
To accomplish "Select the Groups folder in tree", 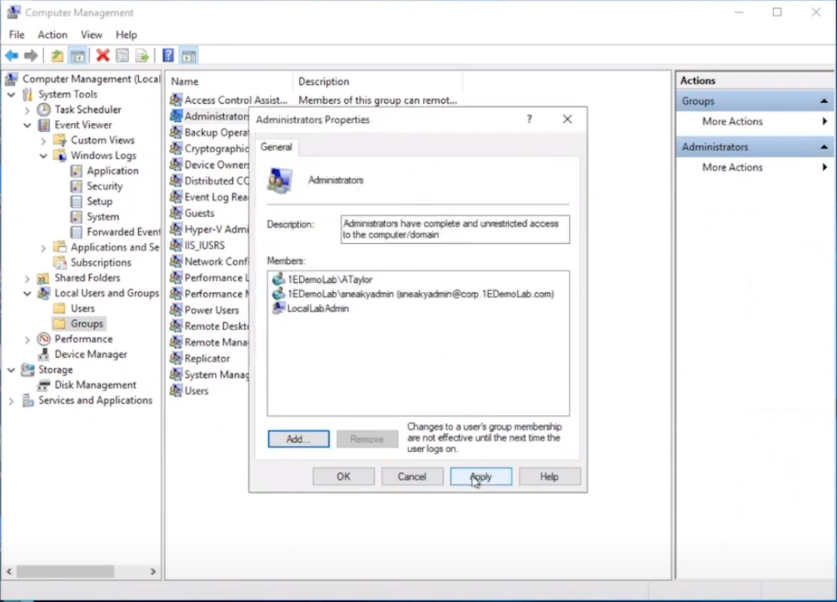I will coord(86,324).
